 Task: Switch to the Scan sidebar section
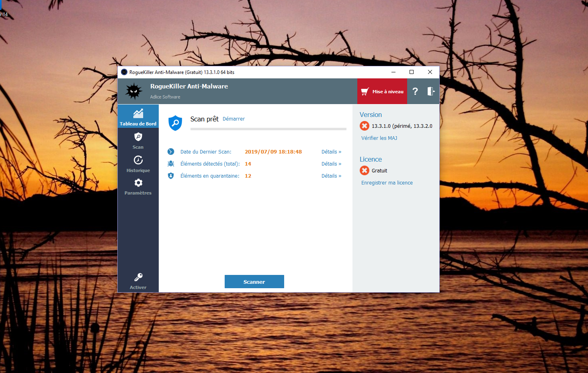[138, 141]
